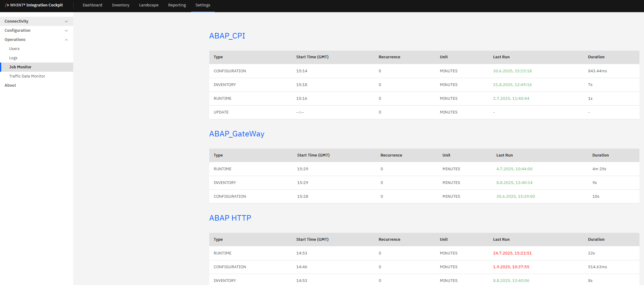Expand the Connectivity section chevron
Screen dimensions: 644x285
point(66,21)
